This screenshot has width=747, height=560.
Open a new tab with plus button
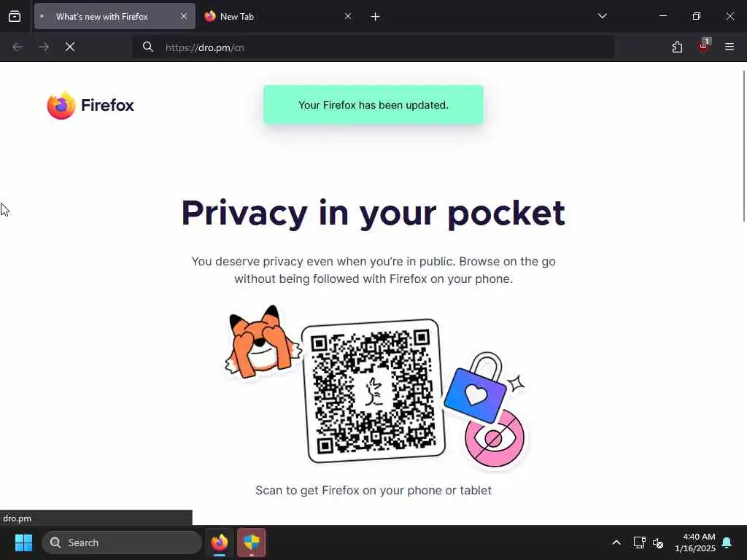(376, 17)
